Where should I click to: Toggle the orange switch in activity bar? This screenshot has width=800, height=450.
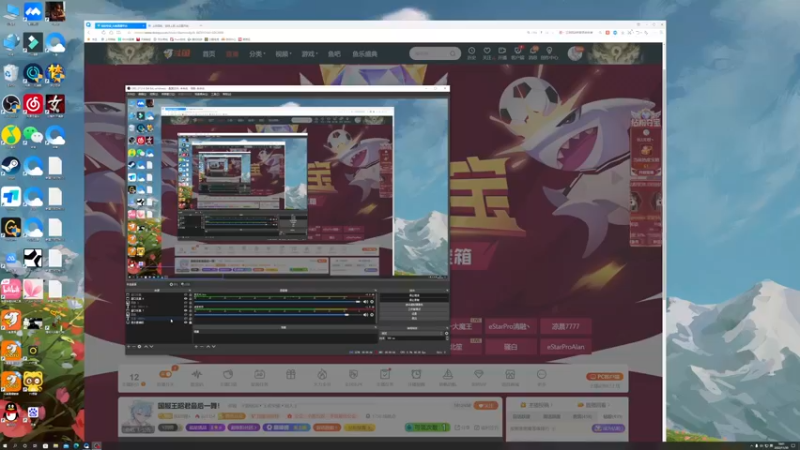click(165, 374)
